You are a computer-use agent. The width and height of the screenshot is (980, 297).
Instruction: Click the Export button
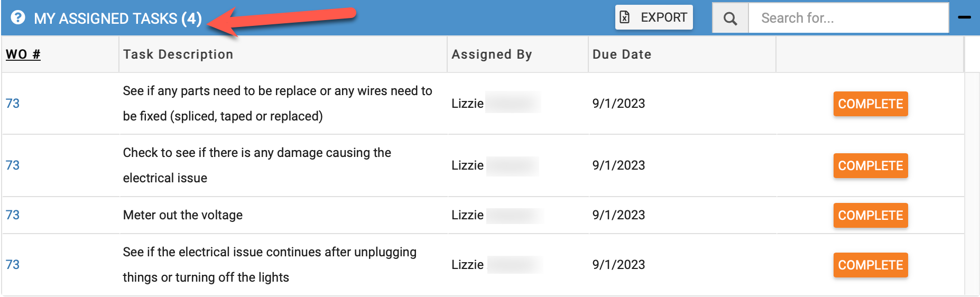pos(654,17)
